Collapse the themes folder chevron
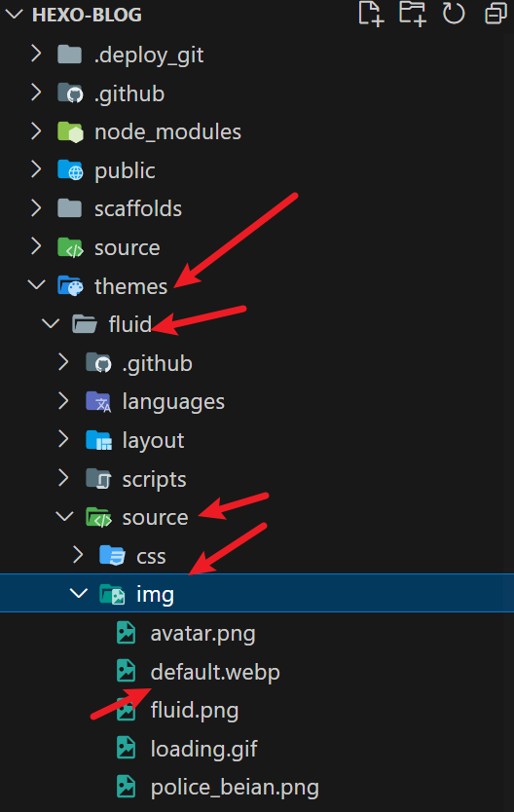 tap(36, 285)
